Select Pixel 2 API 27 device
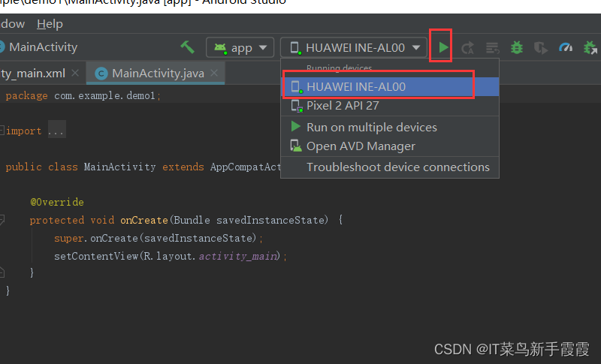 (x=390, y=106)
